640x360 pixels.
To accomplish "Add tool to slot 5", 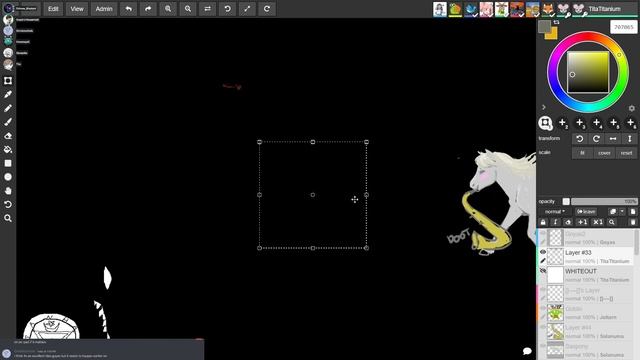I will coord(613,122).
